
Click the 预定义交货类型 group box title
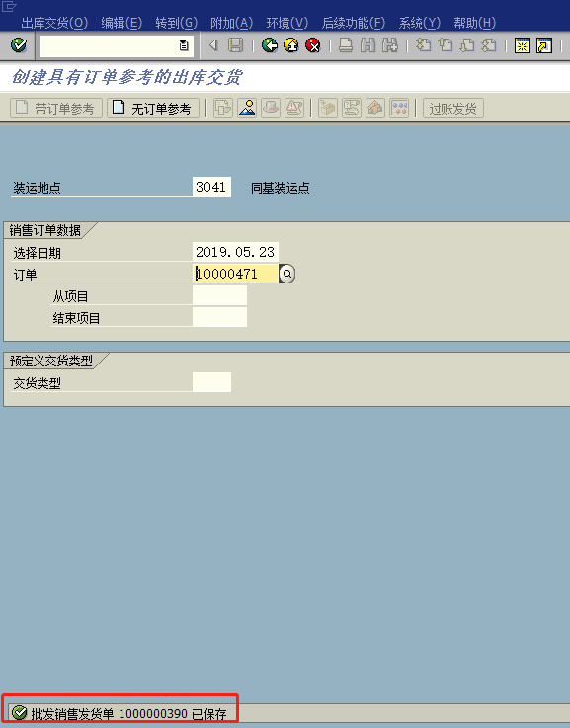(x=51, y=361)
